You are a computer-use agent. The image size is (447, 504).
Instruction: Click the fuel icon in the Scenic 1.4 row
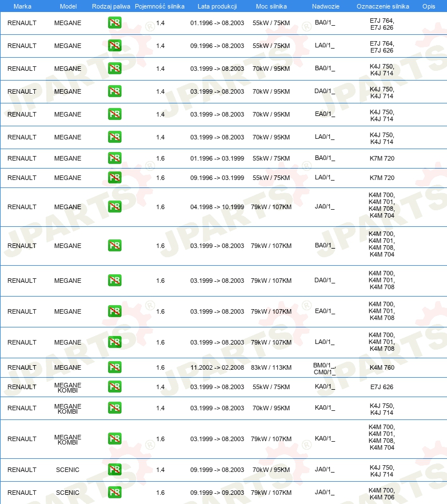[114, 470]
